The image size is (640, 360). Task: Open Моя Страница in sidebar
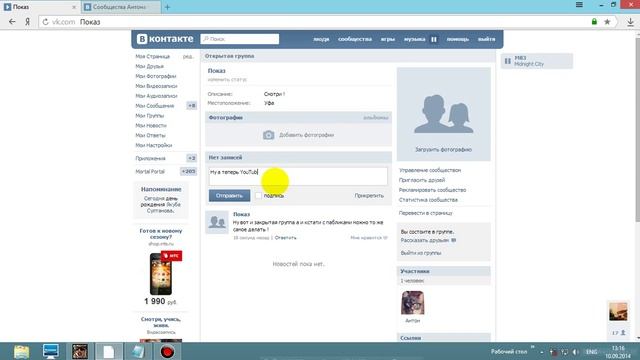[x=153, y=56]
